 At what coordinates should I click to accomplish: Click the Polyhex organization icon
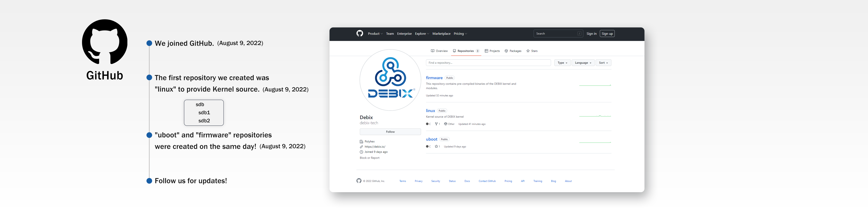[x=361, y=142]
